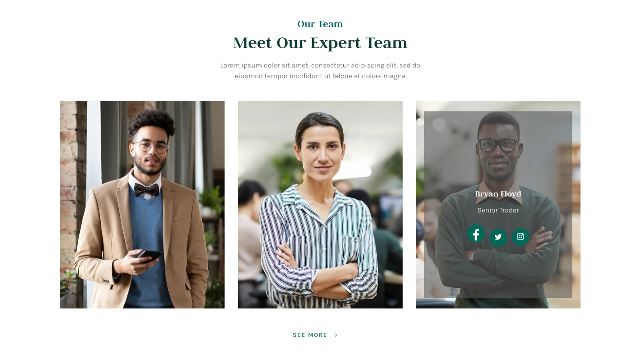Select the Bryan Floyd name text
This screenshot has width=629, height=364.
[498, 194]
